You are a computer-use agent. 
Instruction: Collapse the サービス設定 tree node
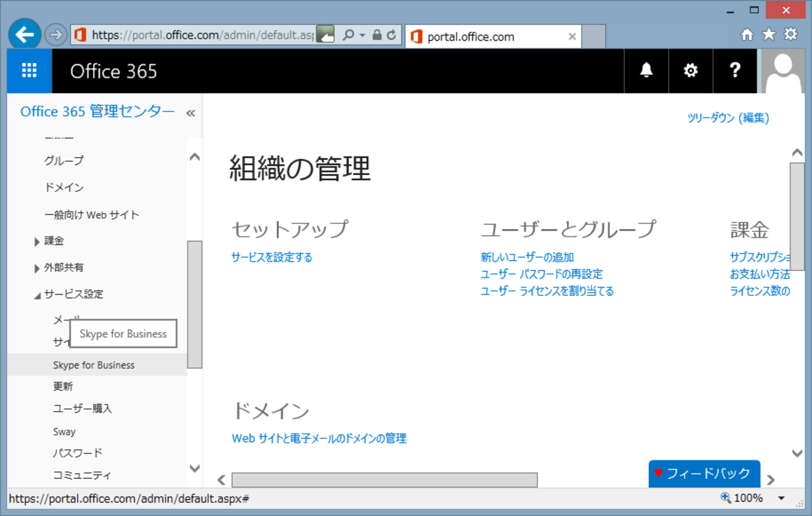point(37,295)
